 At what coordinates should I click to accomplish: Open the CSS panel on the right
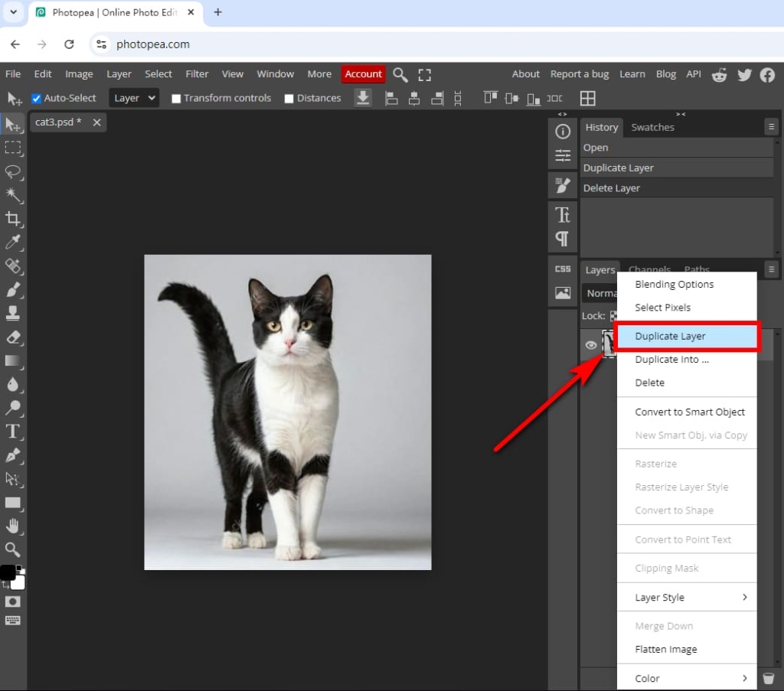pyautogui.click(x=562, y=269)
